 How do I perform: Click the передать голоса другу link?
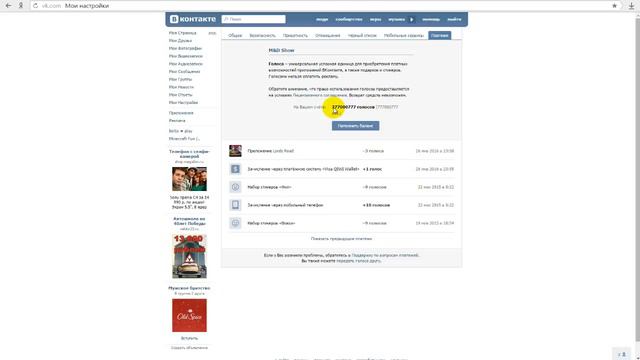click(x=358, y=261)
